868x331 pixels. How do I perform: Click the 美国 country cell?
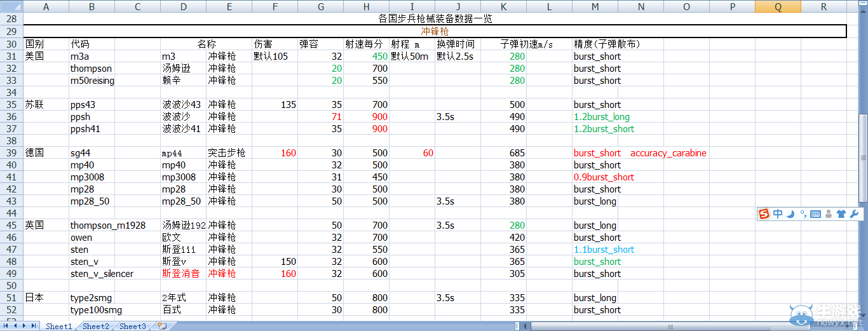(46, 57)
